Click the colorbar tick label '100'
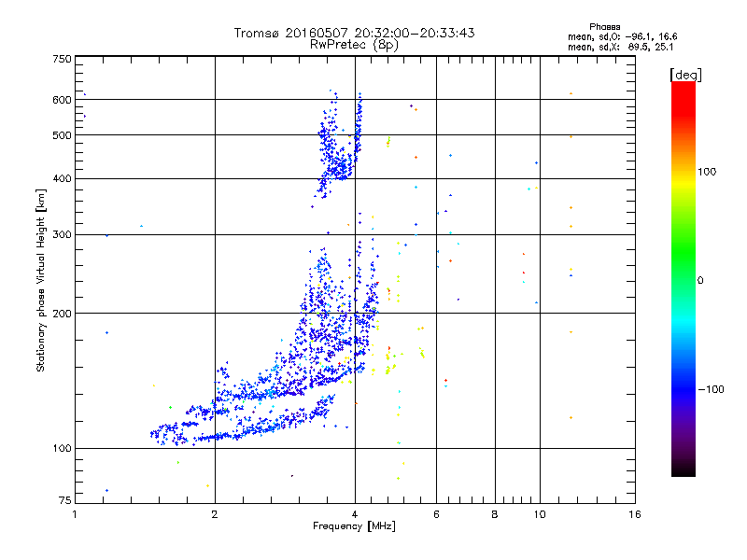 point(707,172)
